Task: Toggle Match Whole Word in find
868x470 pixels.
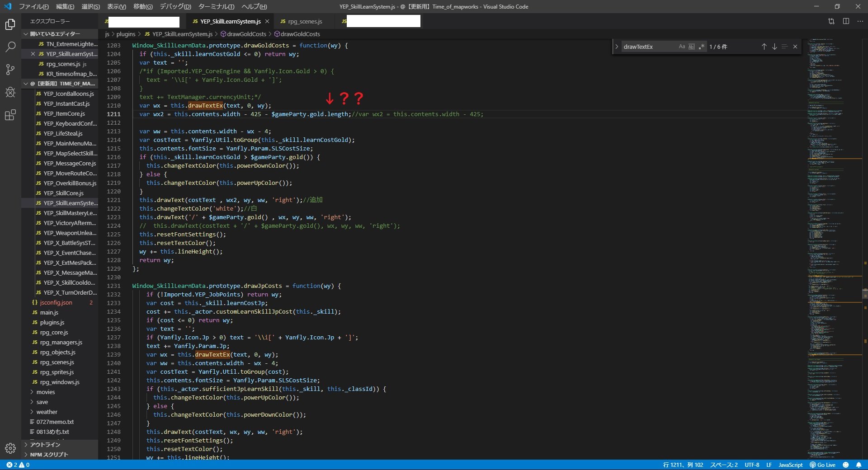Action: [x=692, y=47]
